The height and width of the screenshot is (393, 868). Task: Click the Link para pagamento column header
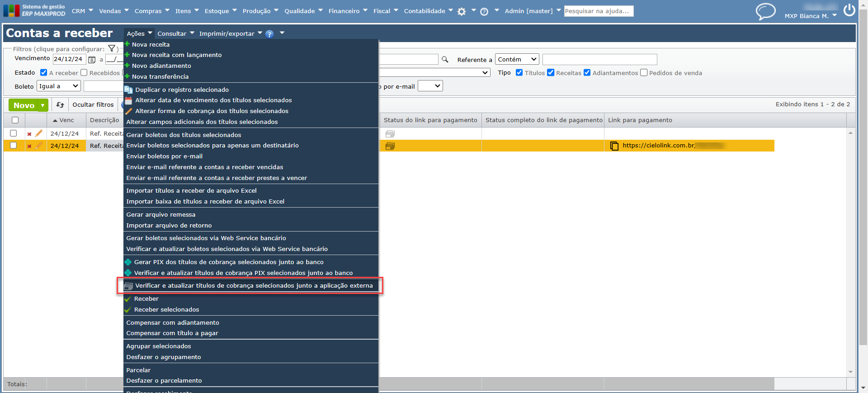[x=640, y=120]
